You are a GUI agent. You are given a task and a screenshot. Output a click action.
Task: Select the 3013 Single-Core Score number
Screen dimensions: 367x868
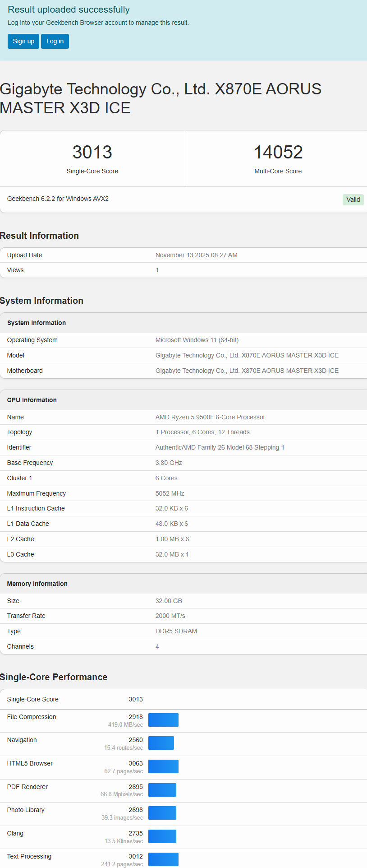click(92, 152)
